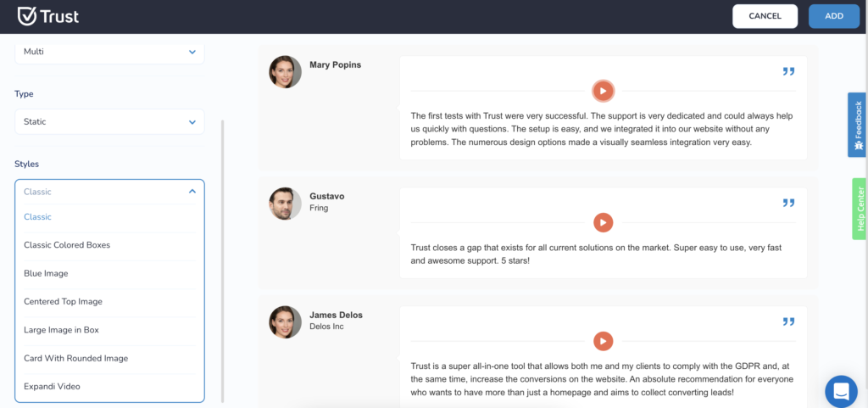868x408 pixels.
Task: Select the Expandi Video style
Action: tap(109, 387)
